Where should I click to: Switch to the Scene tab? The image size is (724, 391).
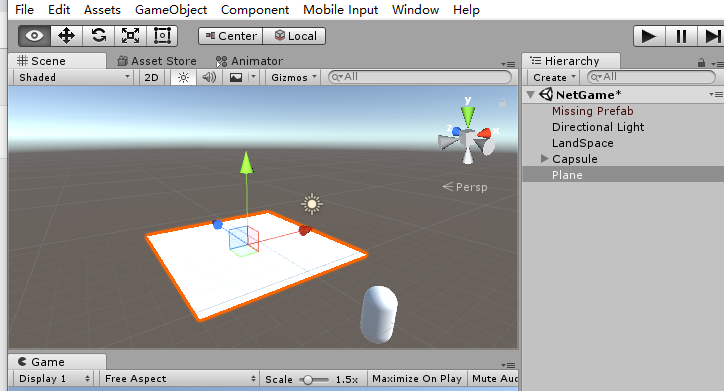tap(57, 61)
